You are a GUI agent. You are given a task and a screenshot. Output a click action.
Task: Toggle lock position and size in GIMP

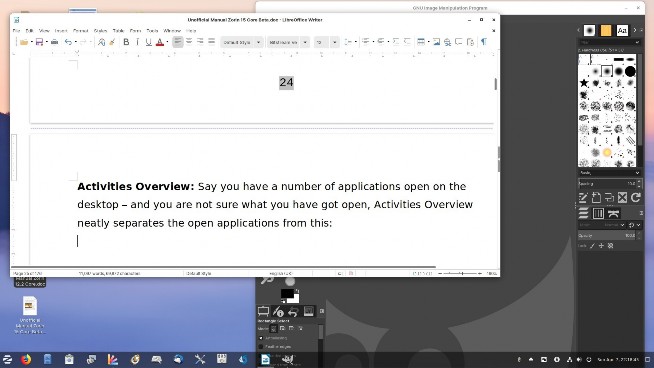(601, 246)
